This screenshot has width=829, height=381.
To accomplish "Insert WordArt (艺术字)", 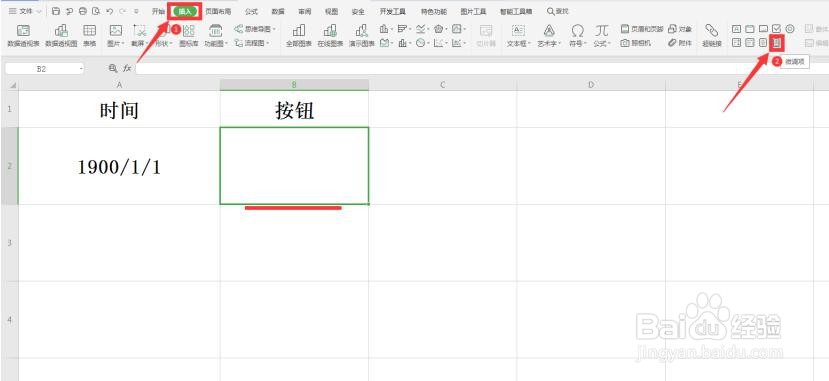I will pos(549,35).
